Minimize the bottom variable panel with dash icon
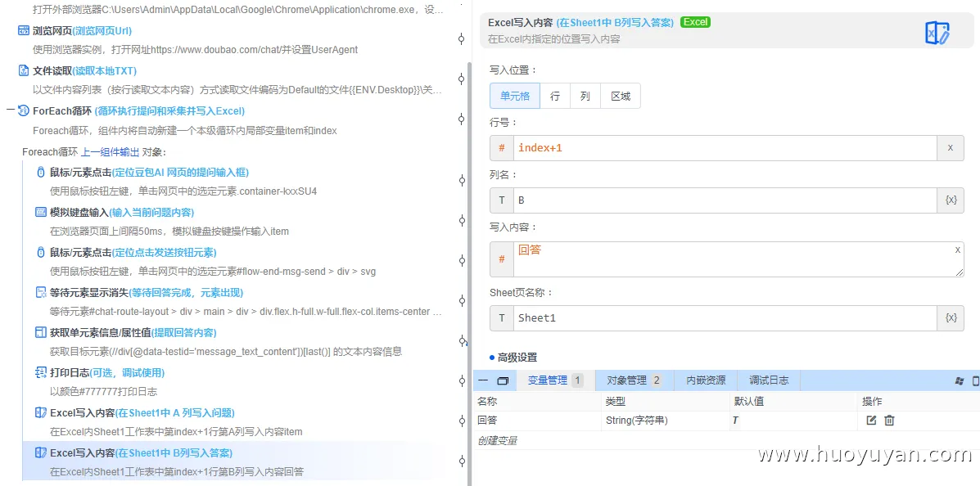Screen dimensions: 980x486 point(483,380)
